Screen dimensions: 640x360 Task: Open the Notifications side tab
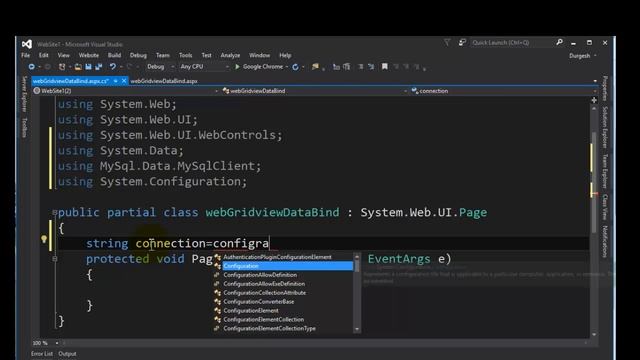tap(605, 241)
